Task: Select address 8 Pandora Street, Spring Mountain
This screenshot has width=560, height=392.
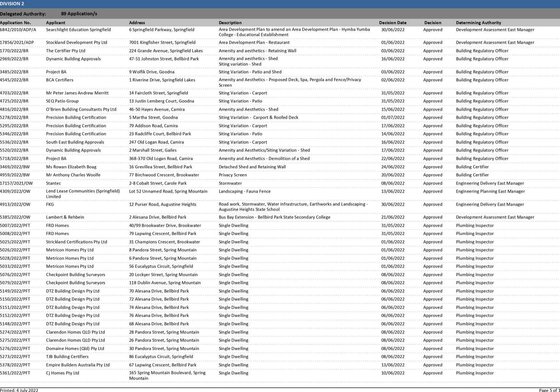Action: coord(163,250)
